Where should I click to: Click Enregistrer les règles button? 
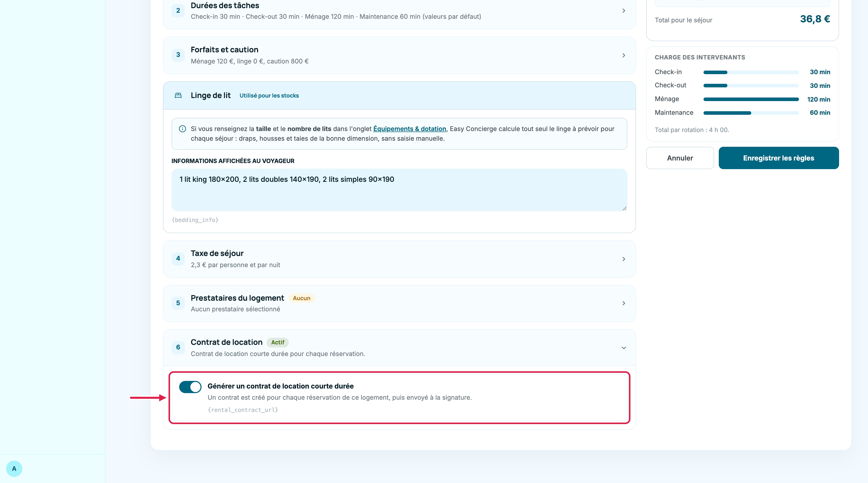click(778, 158)
